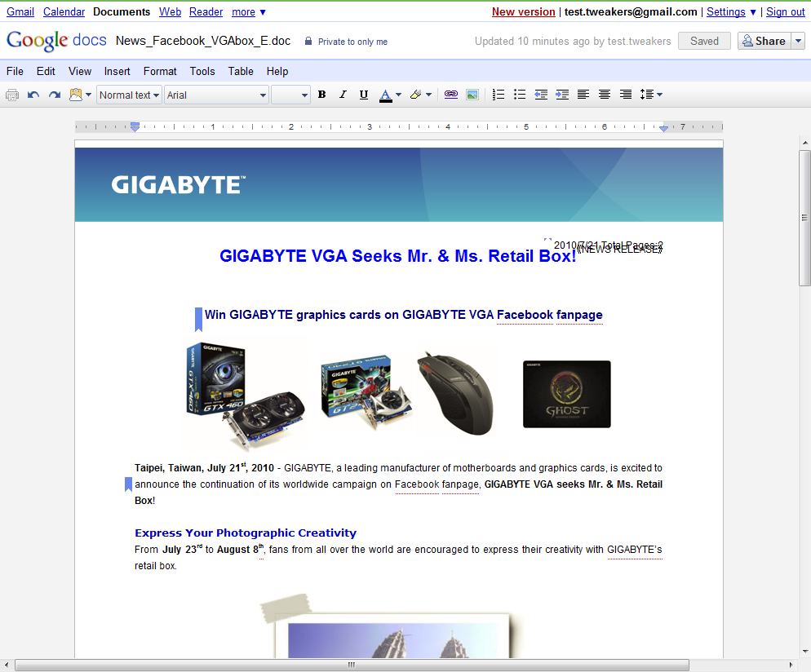Open the paste clipboard dropdown arrow
Image resolution: width=811 pixels, height=672 pixels.
pyautogui.click(x=88, y=95)
